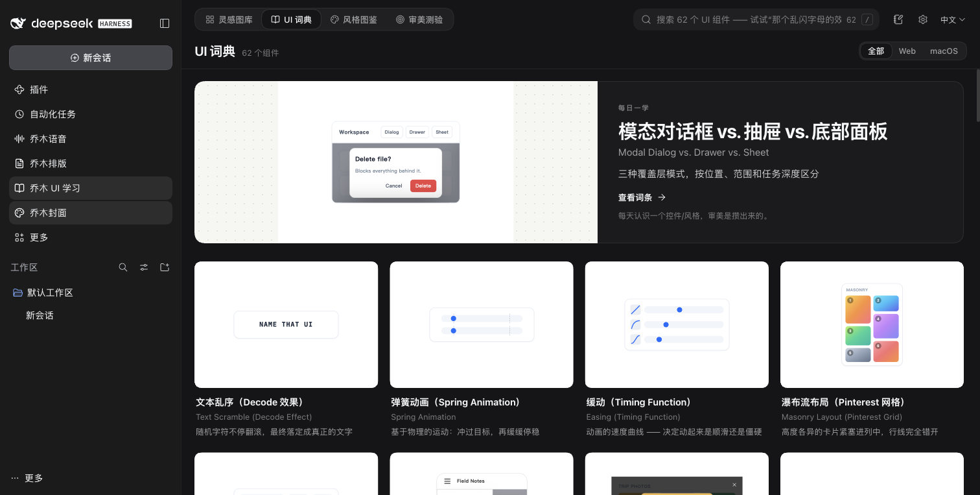
Task: Click the 工作区 section header
Action: click(x=24, y=267)
